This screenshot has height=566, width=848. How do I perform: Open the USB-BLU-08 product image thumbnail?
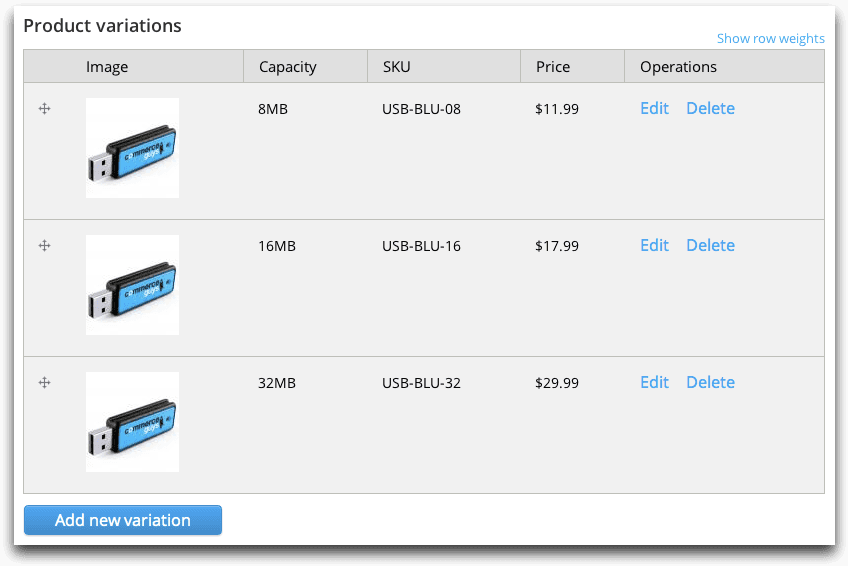pyautogui.click(x=132, y=148)
